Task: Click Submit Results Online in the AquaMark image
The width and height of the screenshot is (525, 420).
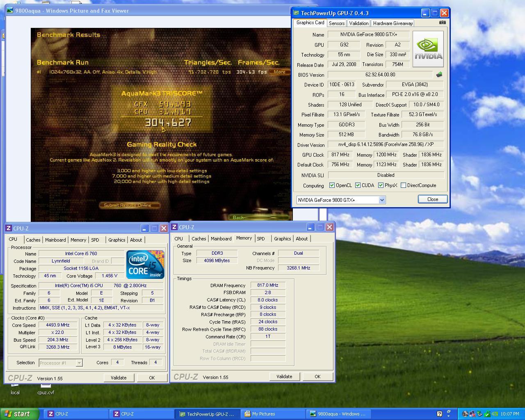Action: pyautogui.click(x=129, y=205)
